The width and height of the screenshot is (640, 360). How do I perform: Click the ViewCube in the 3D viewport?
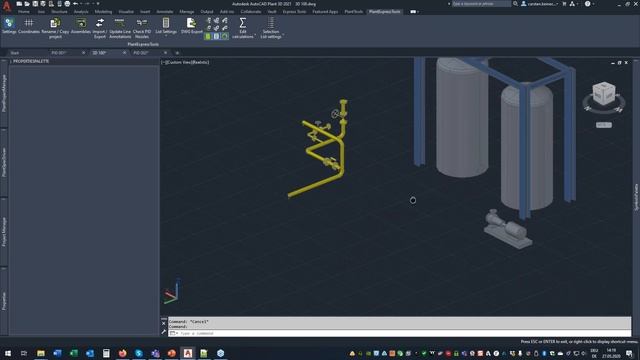click(x=604, y=93)
